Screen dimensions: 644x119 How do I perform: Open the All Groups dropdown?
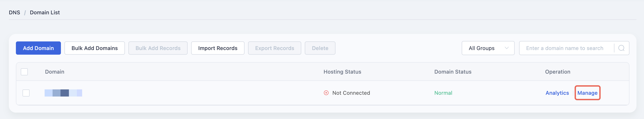488,48
